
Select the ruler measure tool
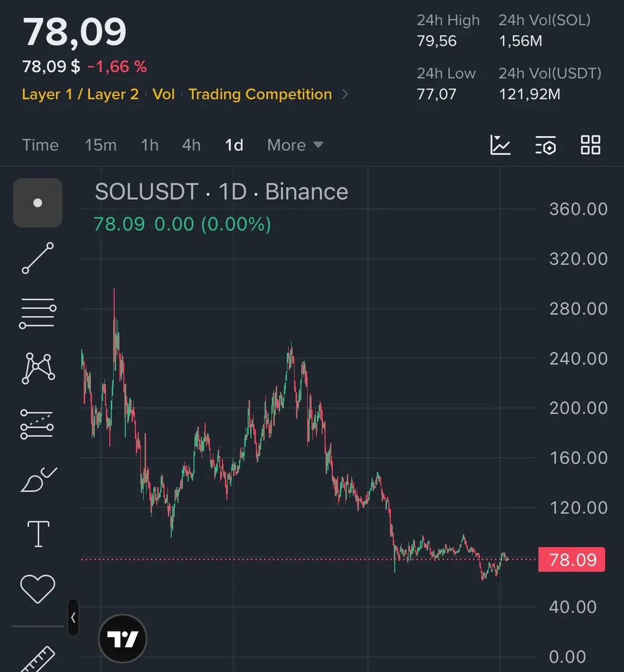point(37,659)
